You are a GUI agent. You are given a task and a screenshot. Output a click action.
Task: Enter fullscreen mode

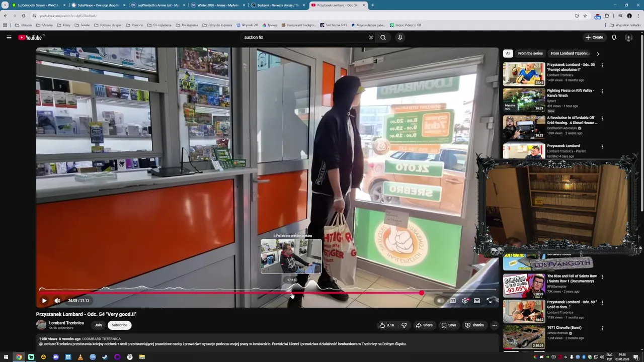tap(489, 301)
